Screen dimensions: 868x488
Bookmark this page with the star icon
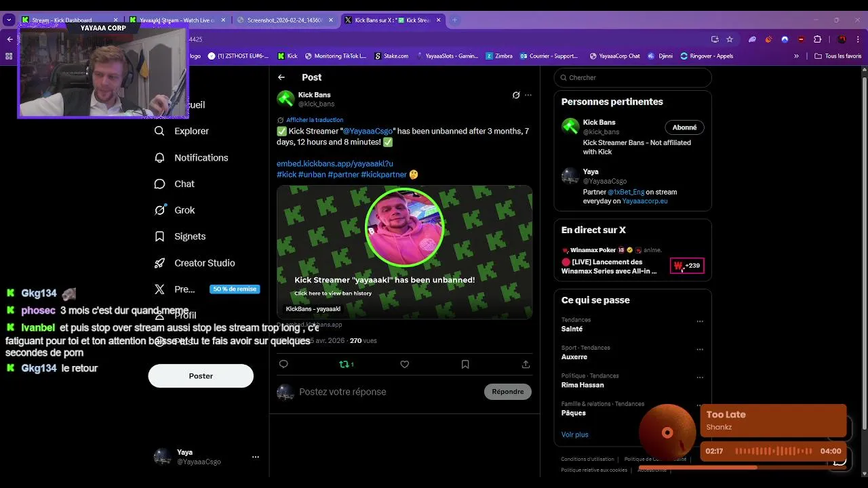tap(730, 39)
